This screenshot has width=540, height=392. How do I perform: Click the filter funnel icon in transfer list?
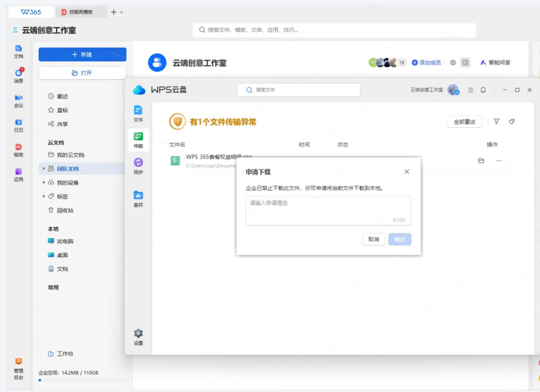496,122
